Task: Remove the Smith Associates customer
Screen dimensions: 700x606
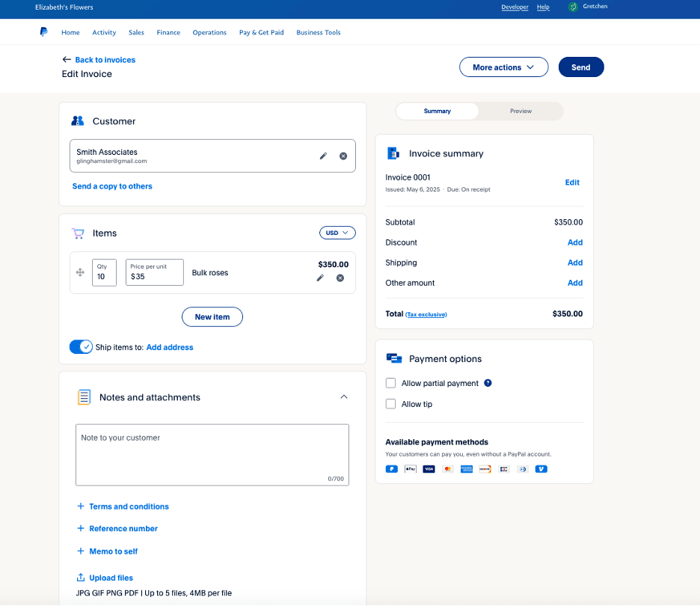Action: tap(343, 156)
